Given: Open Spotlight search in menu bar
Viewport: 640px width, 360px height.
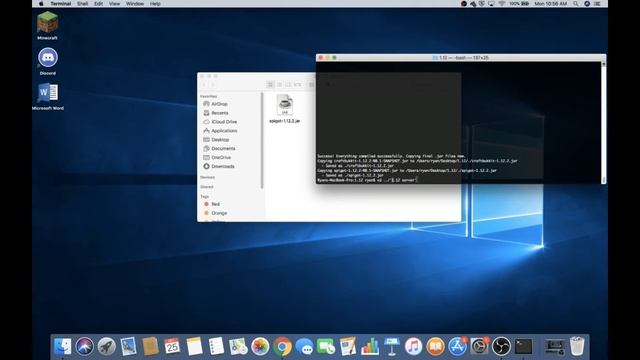Looking at the screenshot, I should tap(576, 4).
